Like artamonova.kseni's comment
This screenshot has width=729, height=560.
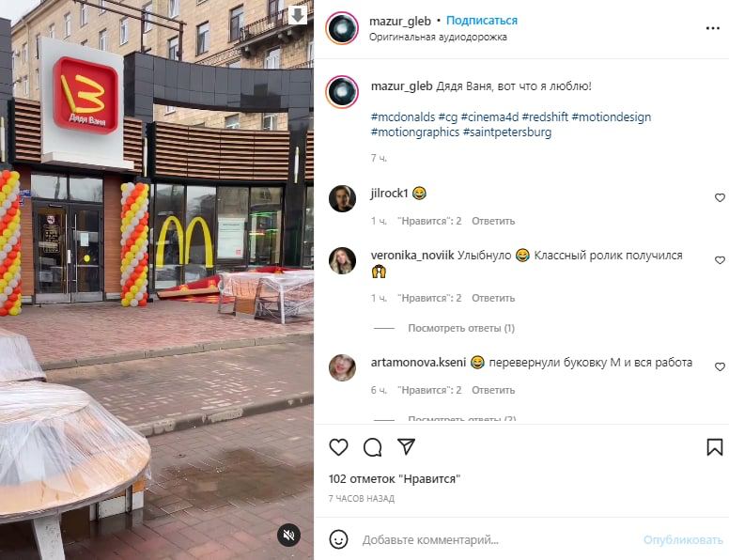coord(720,366)
